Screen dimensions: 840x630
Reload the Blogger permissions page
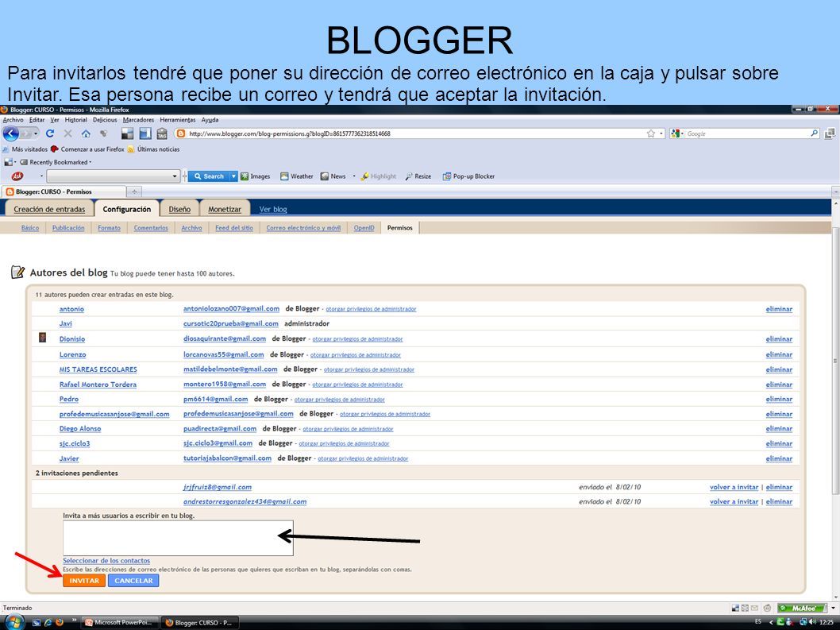(50, 133)
